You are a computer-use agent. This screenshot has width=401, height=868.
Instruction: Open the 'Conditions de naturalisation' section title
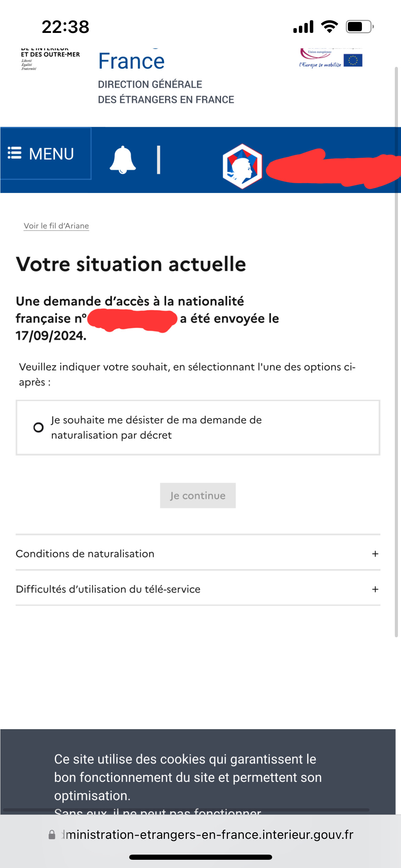coord(85,554)
